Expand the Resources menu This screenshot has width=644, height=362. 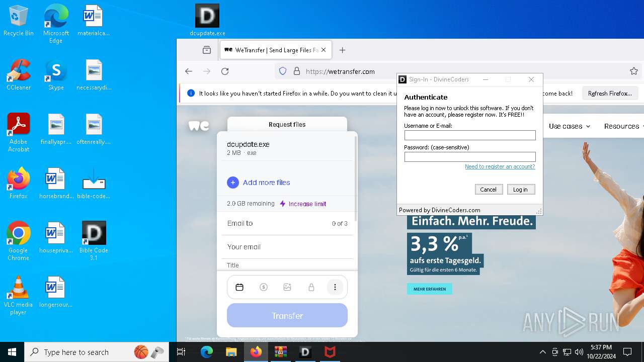624,126
